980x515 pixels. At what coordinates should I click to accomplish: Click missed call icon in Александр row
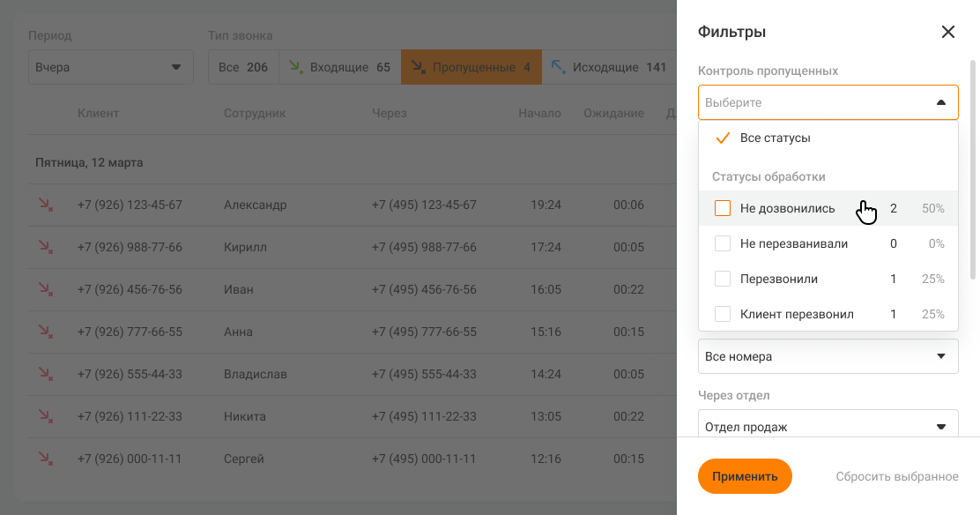pyautogui.click(x=45, y=205)
